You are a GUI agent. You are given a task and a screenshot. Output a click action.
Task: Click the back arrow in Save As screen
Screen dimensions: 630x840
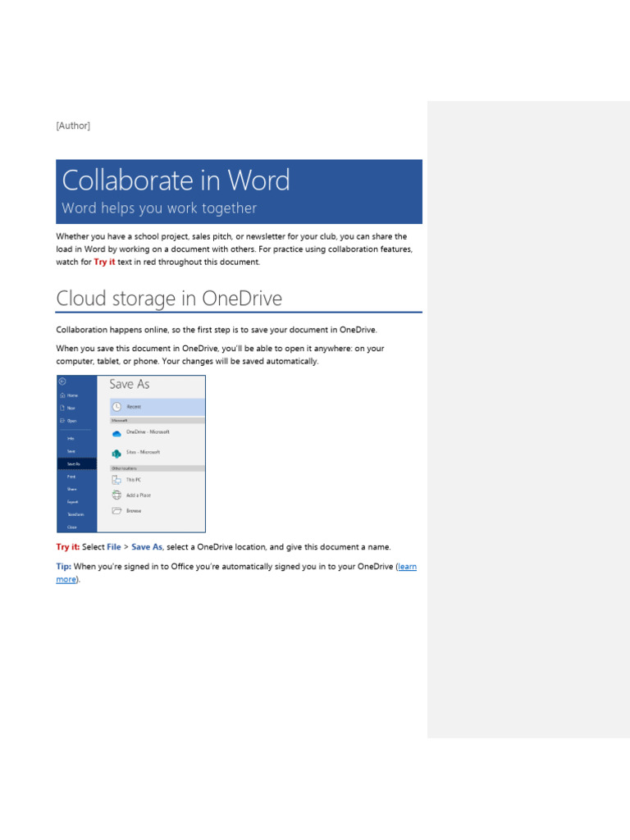(x=62, y=381)
